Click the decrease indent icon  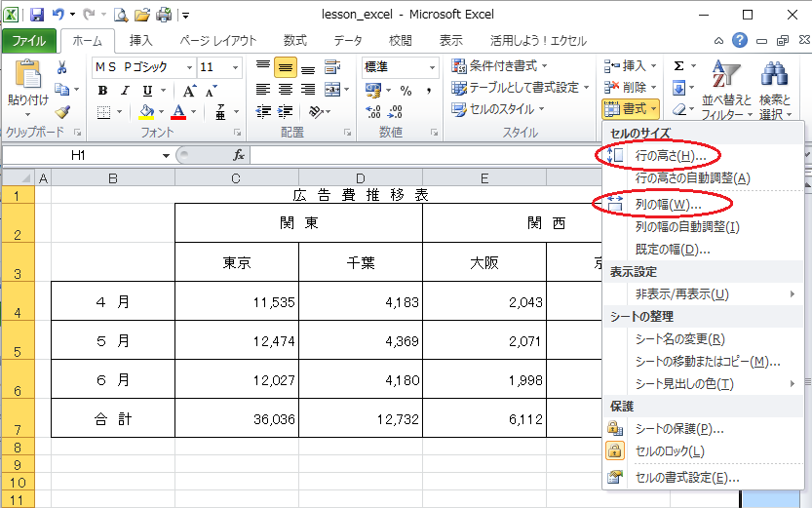263,112
